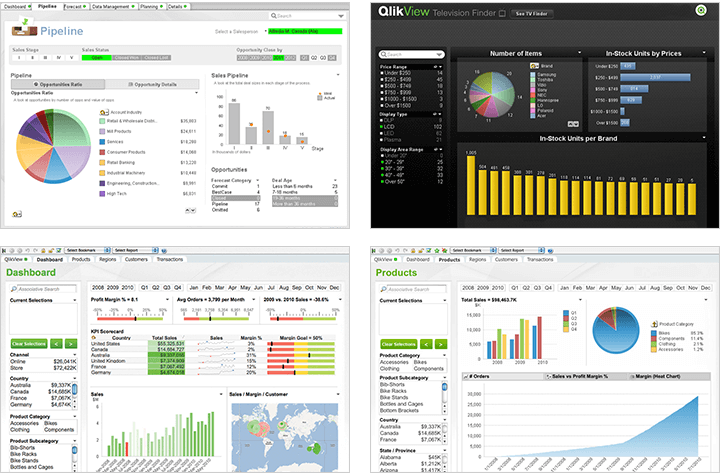Select LCD under Display Type
The width and height of the screenshot is (720, 476).
(x=411, y=127)
